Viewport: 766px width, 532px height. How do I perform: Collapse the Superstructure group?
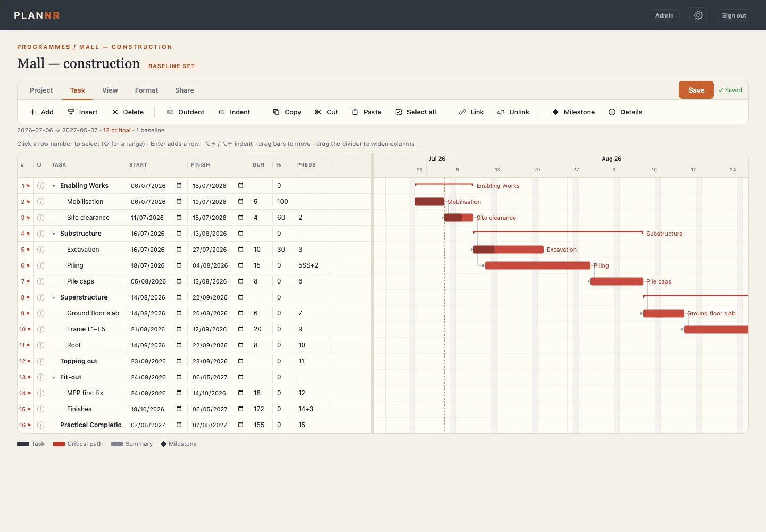(x=54, y=297)
